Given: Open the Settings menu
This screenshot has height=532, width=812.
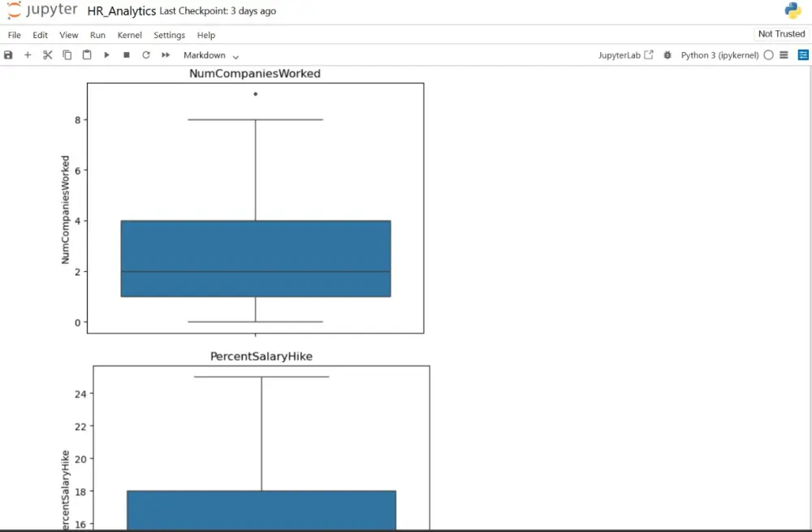Looking at the screenshot, I should (169, 35).
